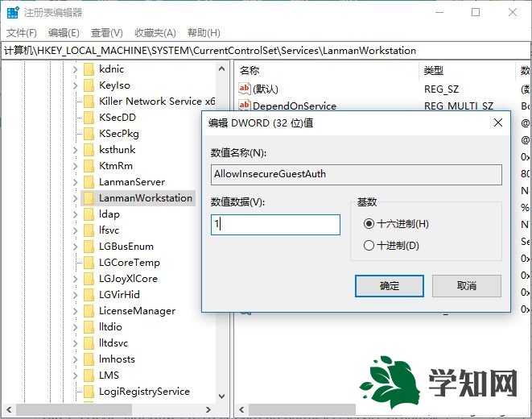532x419 pixels.
Task: Click the grayed 数值名称 AllowInsecureGuestAuth field
Action: [x=357, y=175]
